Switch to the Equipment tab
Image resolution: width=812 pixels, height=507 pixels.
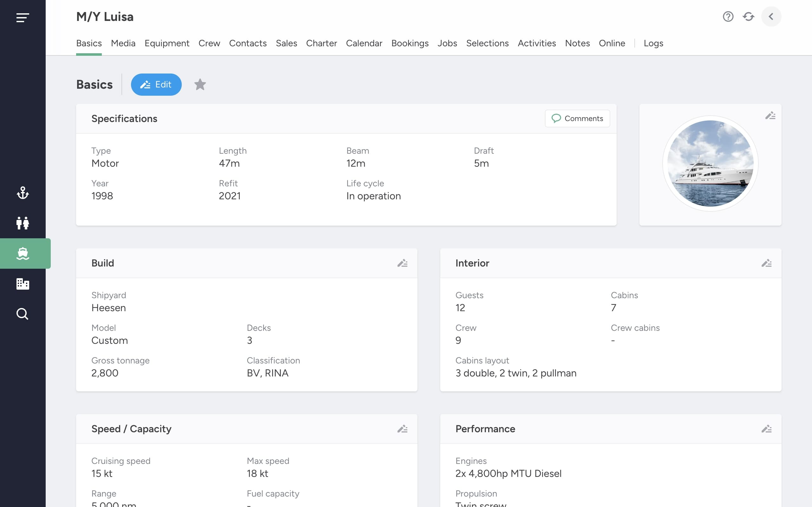coord(167,43)
